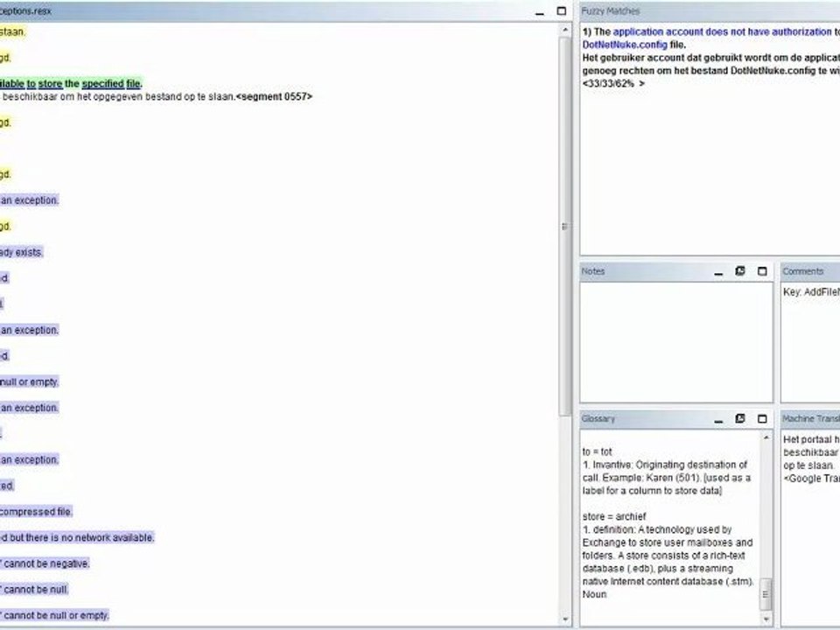
Task: Click glossary entry 'to = tot'
Action: point(598,451)
